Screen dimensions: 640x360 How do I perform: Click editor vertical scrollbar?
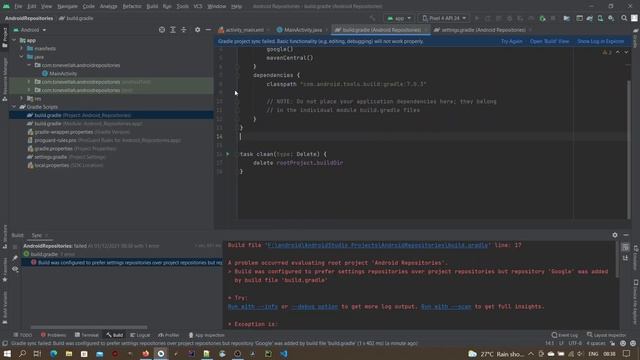pos(629,149)
